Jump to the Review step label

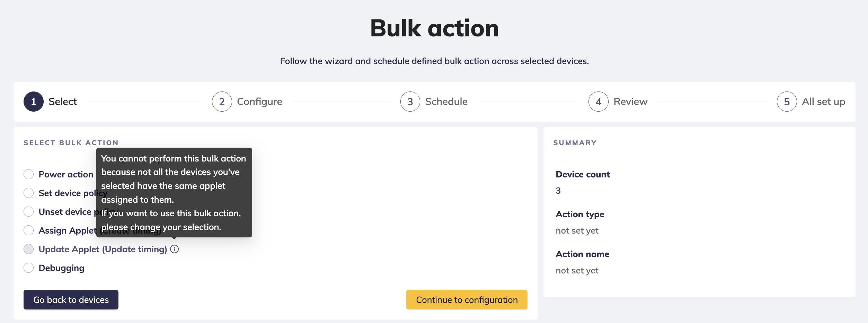coord(630,102)
